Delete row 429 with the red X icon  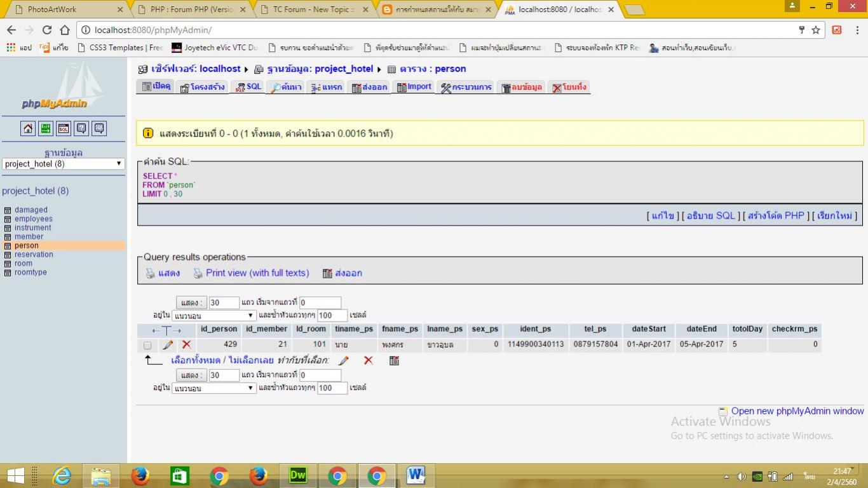(186, 344)
